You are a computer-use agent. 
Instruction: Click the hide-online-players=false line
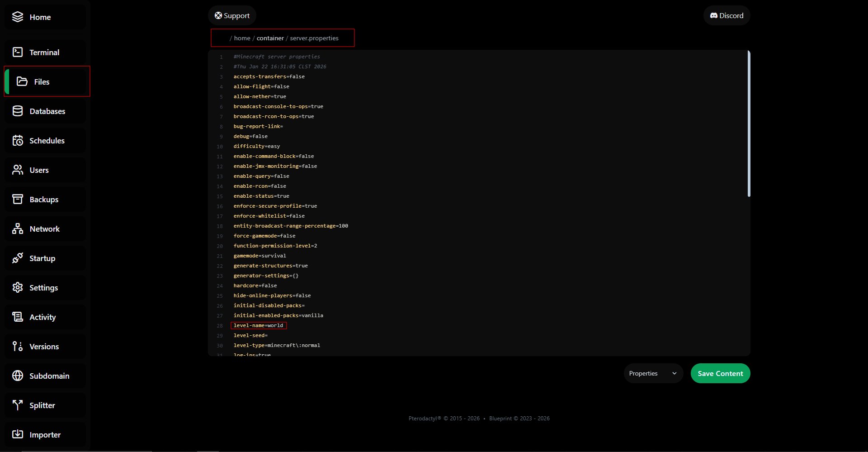(x=272, y=295)
